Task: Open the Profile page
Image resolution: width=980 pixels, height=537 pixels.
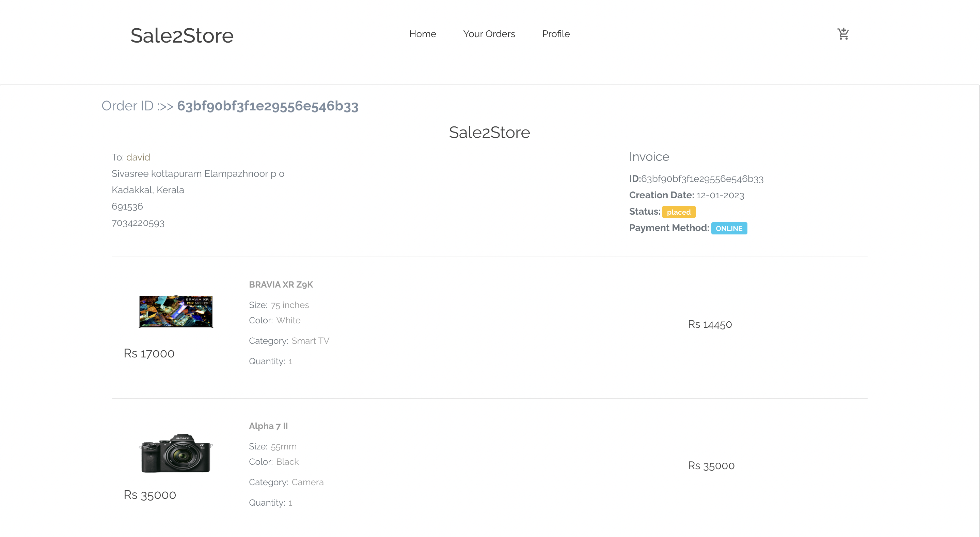Action: click(x=556, y=34)
